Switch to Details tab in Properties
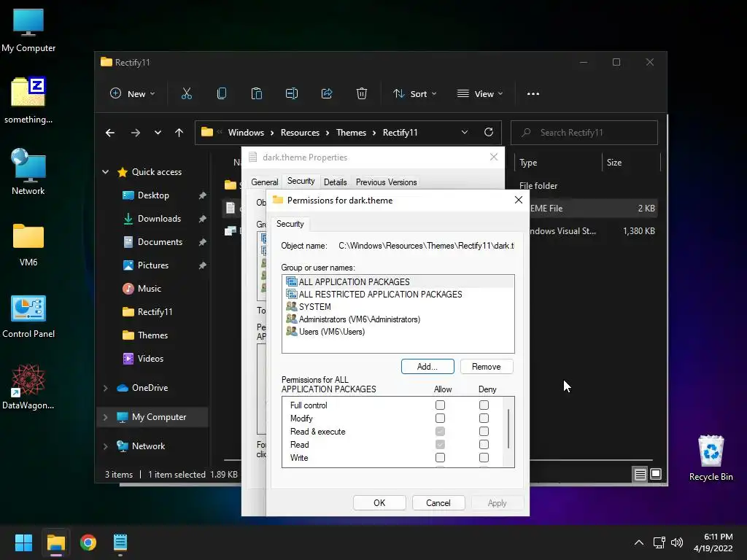 pos(336,182)
